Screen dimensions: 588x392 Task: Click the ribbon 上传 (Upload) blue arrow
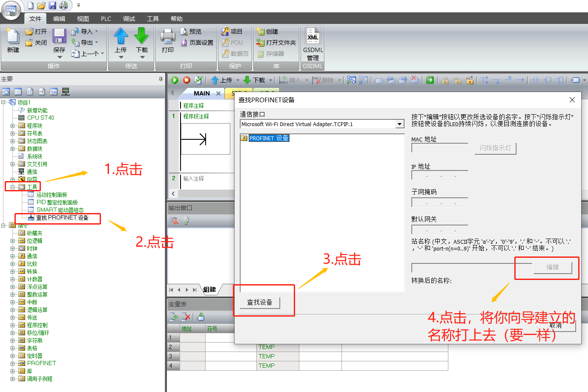[x=121, y=36]
